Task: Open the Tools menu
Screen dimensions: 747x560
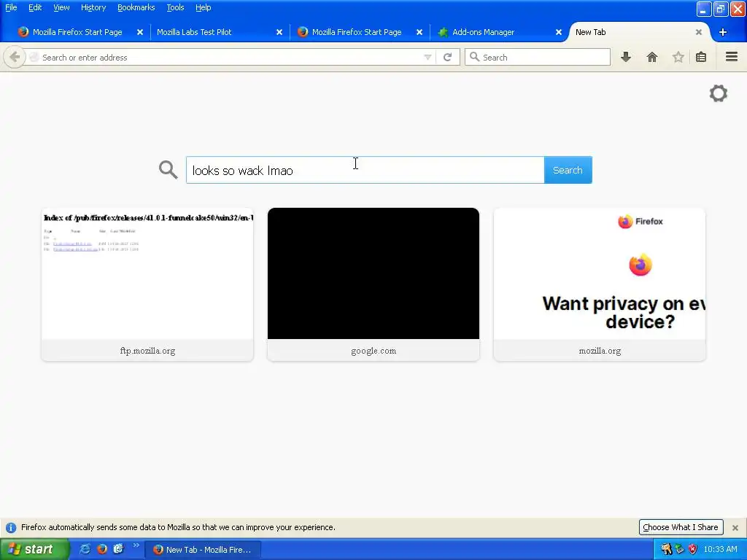Action: pos(175,7)
